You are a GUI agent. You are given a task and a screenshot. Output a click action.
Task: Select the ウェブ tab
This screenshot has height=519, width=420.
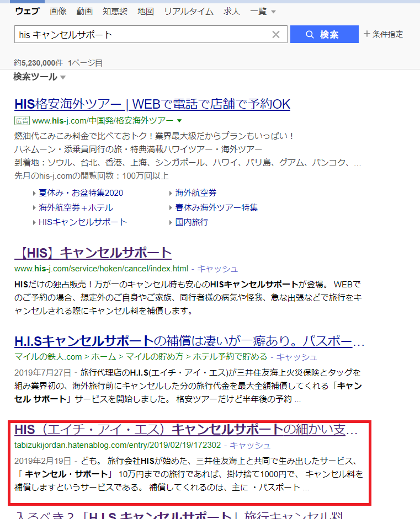(27, 11)
